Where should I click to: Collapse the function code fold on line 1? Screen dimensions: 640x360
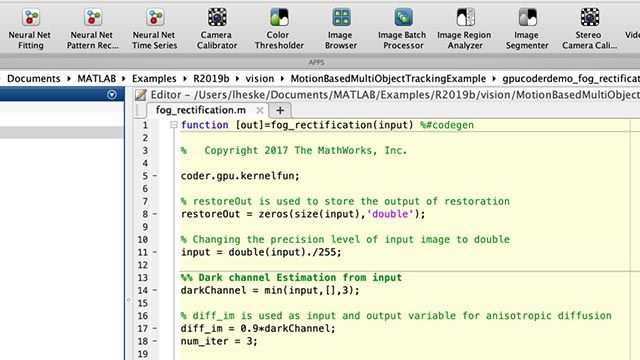click(x=173, y=125)
